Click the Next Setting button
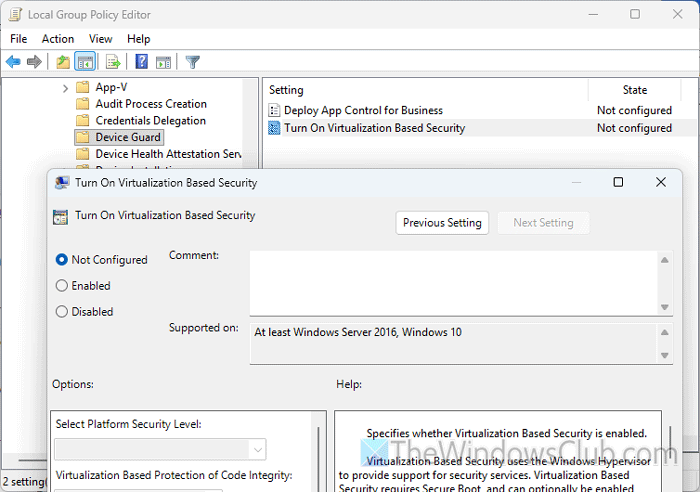Viewport: 700px width, 492px height. pos(543,223)
